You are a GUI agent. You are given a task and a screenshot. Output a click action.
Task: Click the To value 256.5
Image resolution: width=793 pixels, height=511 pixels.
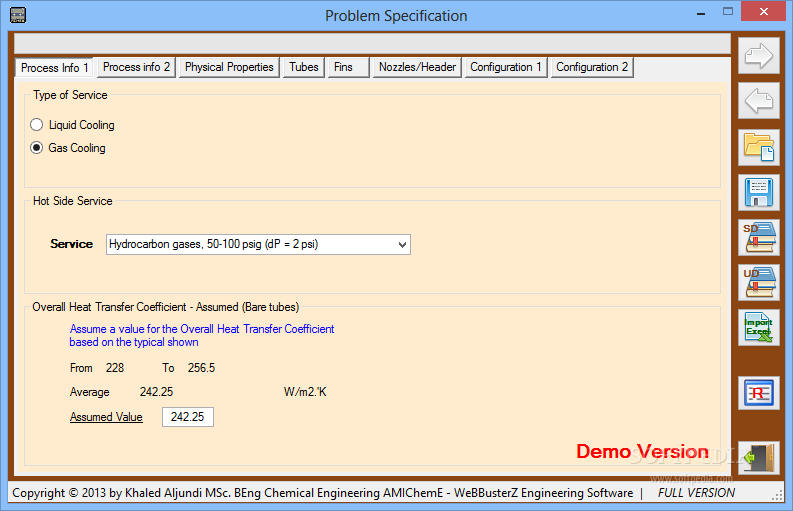click(201, 368)
